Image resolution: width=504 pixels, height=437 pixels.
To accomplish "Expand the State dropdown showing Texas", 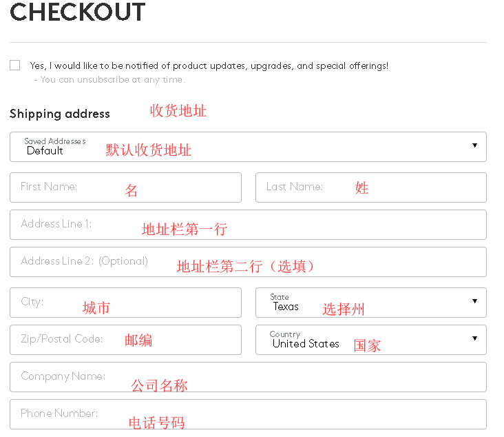I will pyautogui.click(x=371, y=303).
